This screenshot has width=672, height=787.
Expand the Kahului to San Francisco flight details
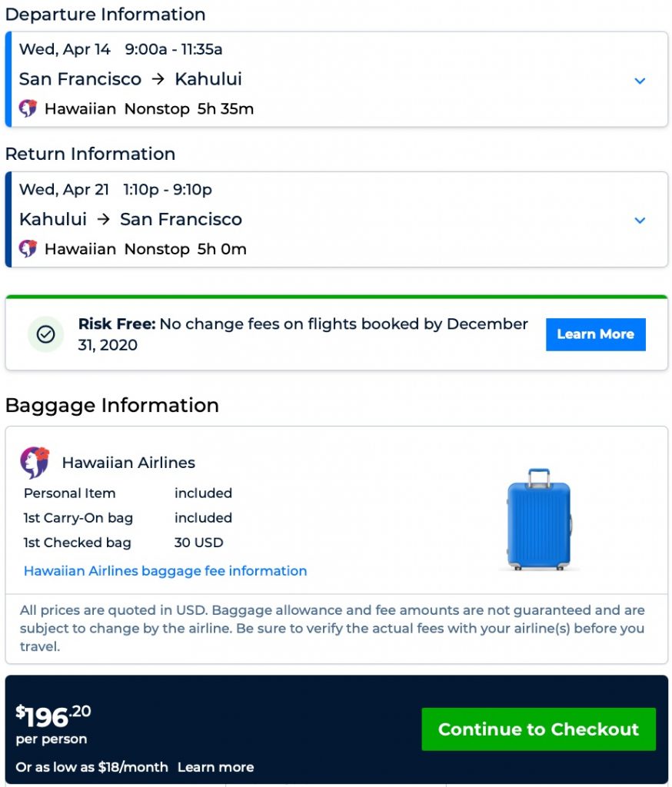pos(640,221)
